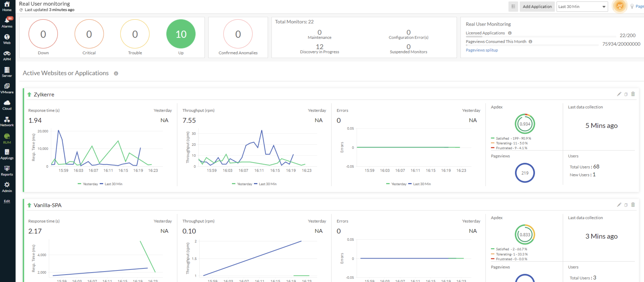Open VMware monitors in sidebar

pyautogui.click(x=7, y=89)
